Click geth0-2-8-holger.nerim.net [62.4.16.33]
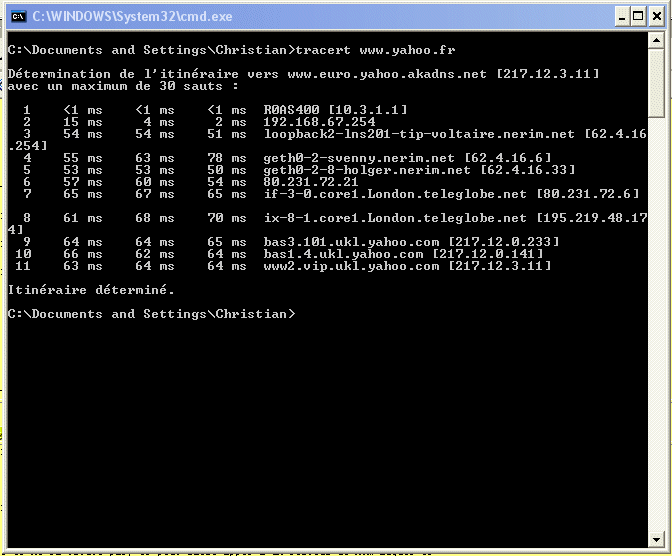 [419, 170]
